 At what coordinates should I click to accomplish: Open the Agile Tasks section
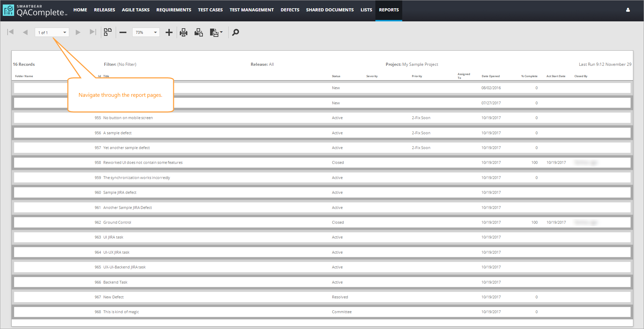(x=135, y=10)
